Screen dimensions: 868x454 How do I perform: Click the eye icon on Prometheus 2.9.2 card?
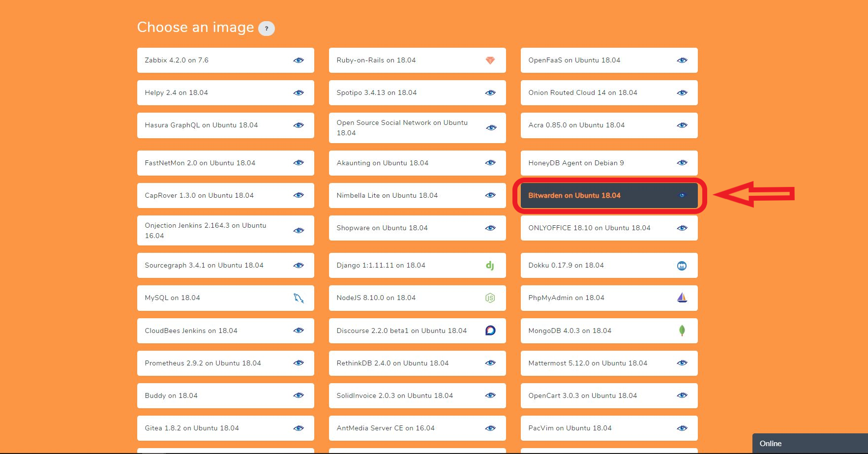coord(299,363)
